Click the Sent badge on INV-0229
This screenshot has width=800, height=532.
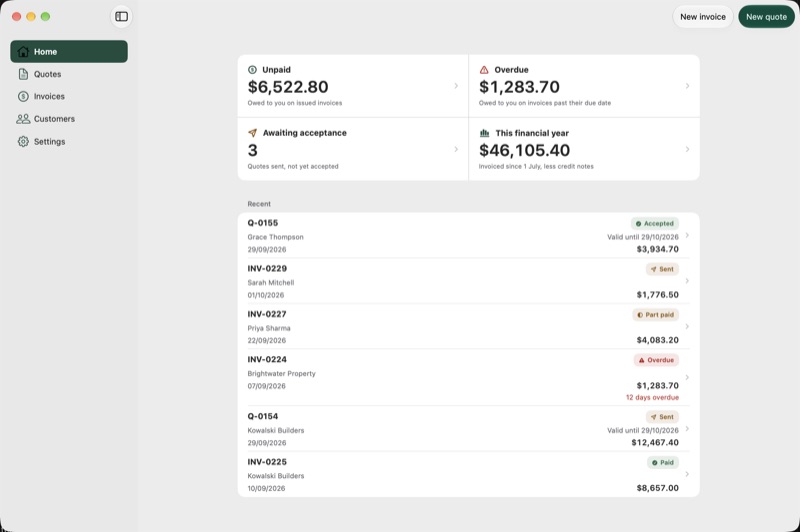(662, 269)
